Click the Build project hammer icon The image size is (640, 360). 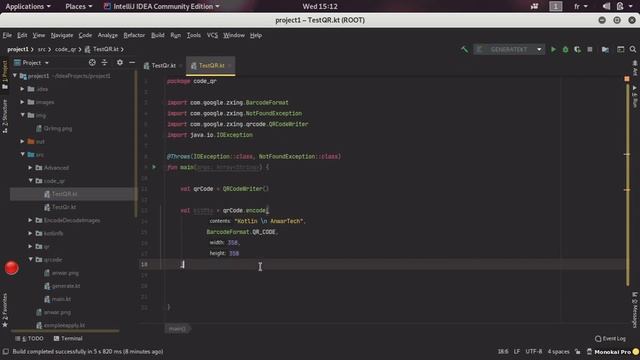464,49
